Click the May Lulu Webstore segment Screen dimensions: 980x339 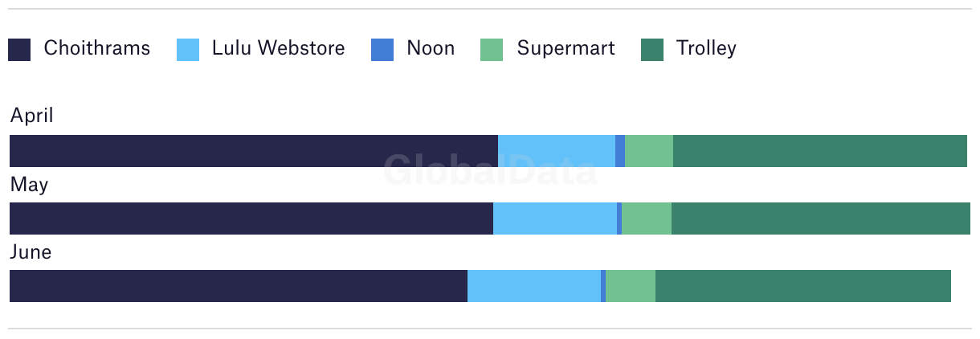(555, 219)
